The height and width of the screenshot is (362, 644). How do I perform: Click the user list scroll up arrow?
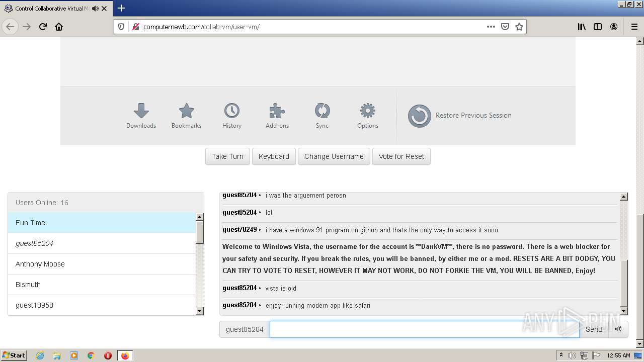click(200, 217)
